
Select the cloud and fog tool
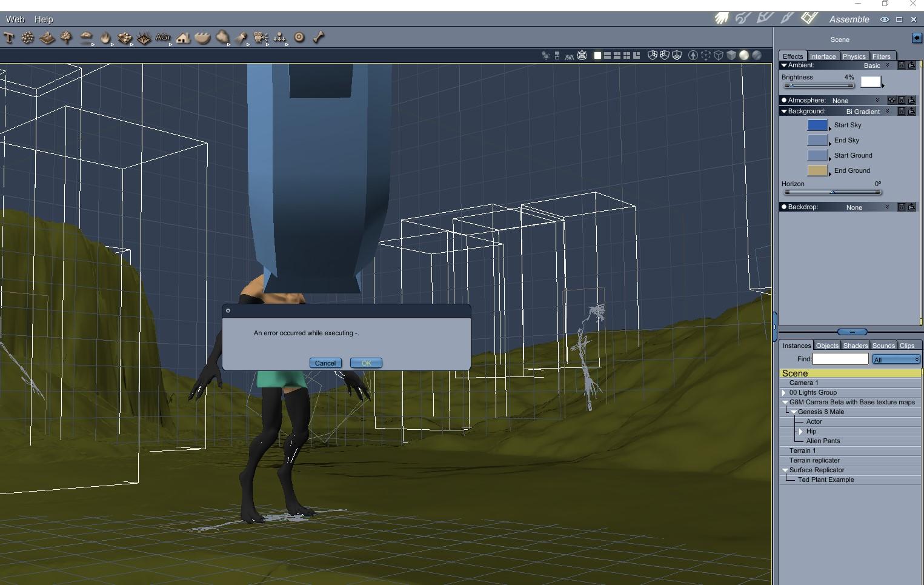click(x=86, y=38)
